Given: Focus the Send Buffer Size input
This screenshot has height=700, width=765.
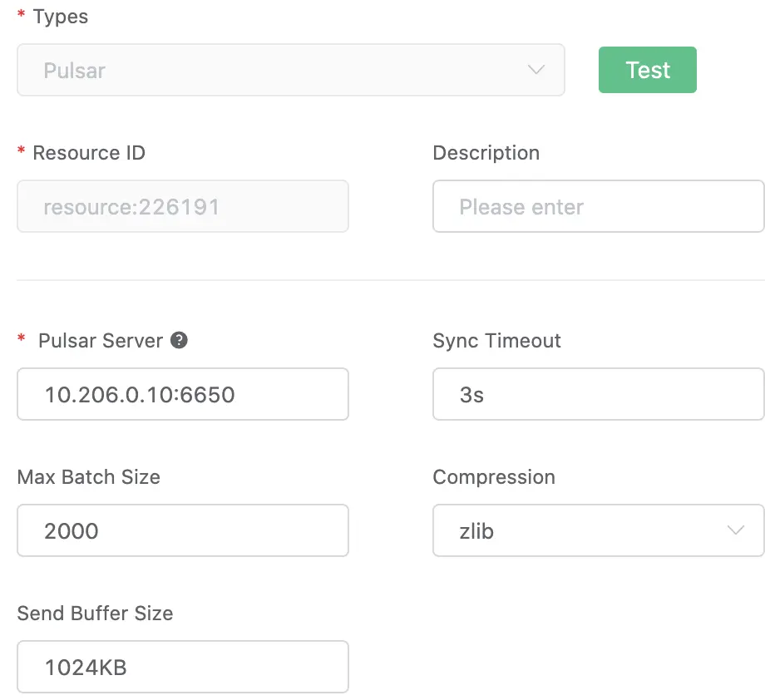Looking at the screenshot, I should click(x=183, y=667).
